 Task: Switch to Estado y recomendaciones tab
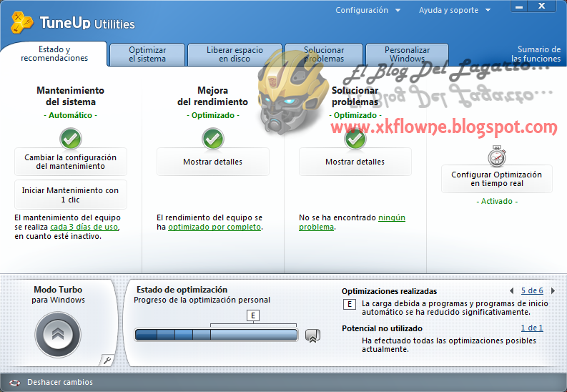coord(54,54)
